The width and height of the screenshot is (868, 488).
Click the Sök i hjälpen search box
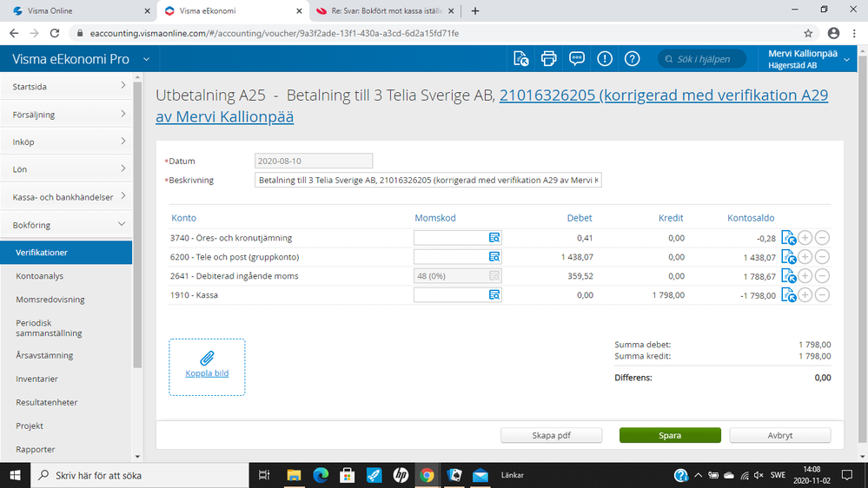pos(702,59)
